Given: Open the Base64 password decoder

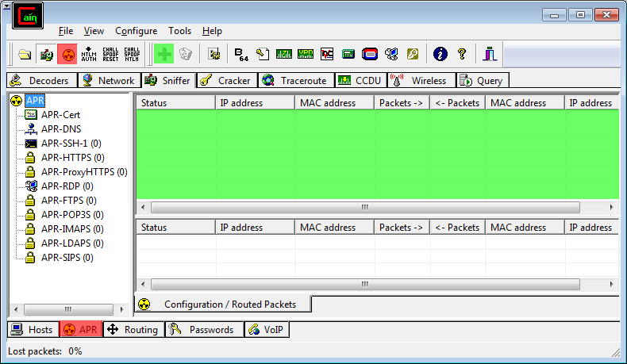Looking at the screenshot, I should [x=241, y=54].
